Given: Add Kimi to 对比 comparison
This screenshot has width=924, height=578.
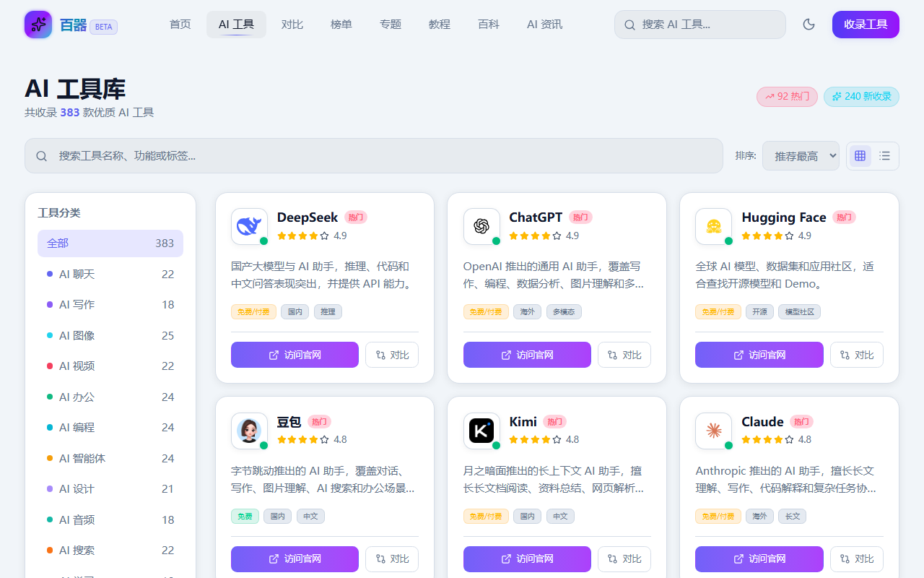Looking at the screenshot, I should 624,559.
